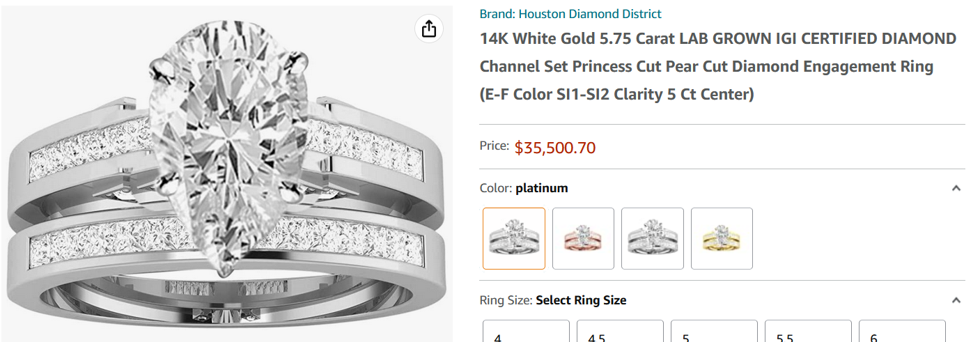The width and height of the screenshot is (980, 342).
Task: Choose ring size 6
Action: point(902,334)
